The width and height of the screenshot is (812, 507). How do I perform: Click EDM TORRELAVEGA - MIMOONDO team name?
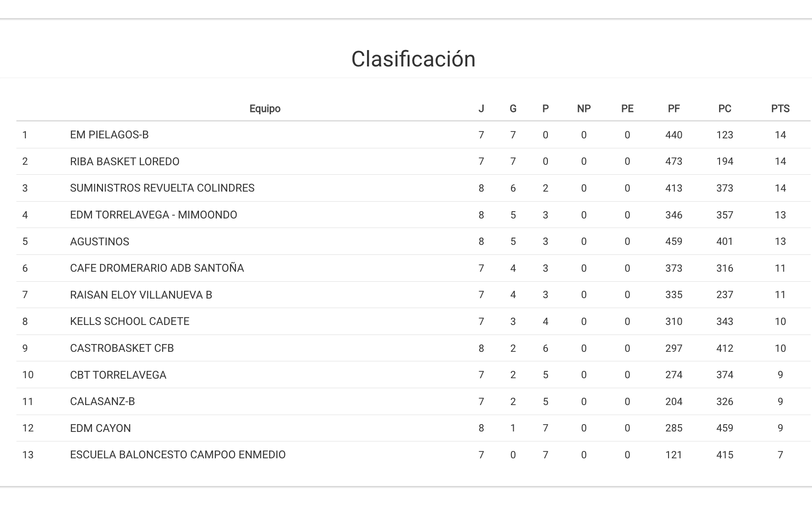[153, 215]
